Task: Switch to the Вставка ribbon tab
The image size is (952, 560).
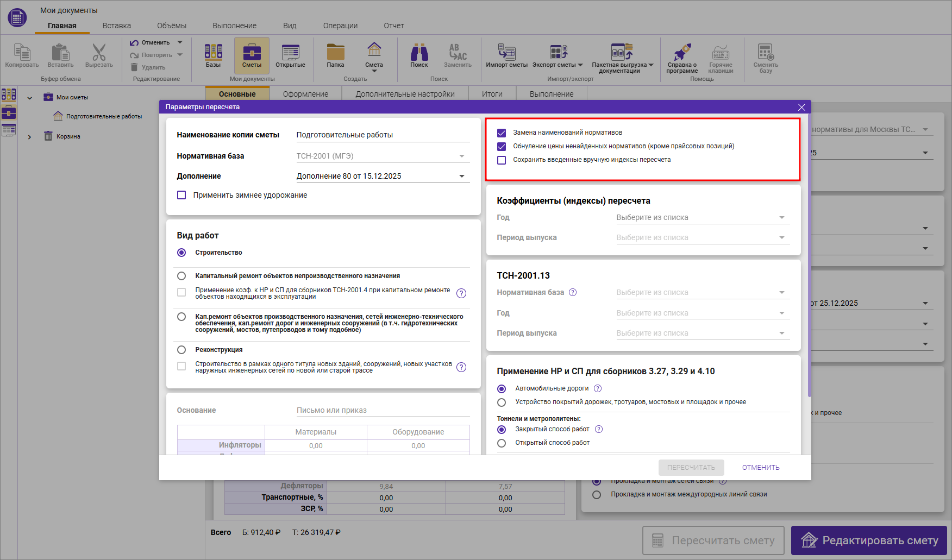Action: (116, 26)
